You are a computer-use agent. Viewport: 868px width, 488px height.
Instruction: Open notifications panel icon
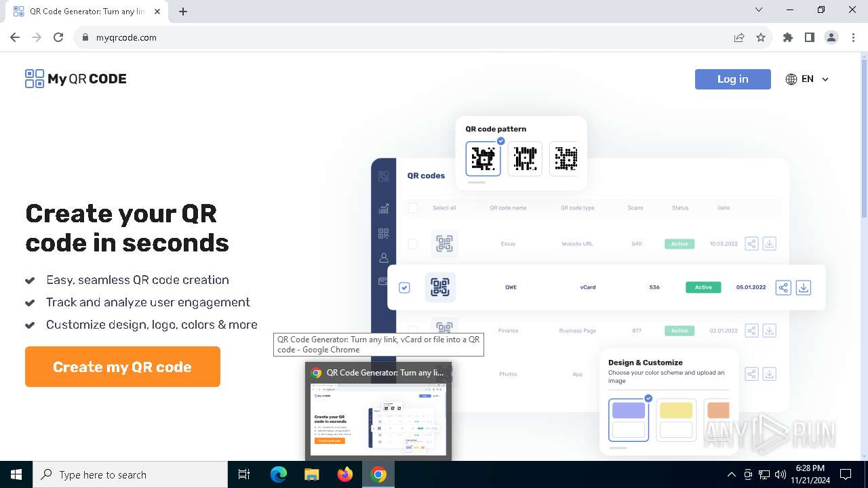pyautogui.click(x=846, y=474)
